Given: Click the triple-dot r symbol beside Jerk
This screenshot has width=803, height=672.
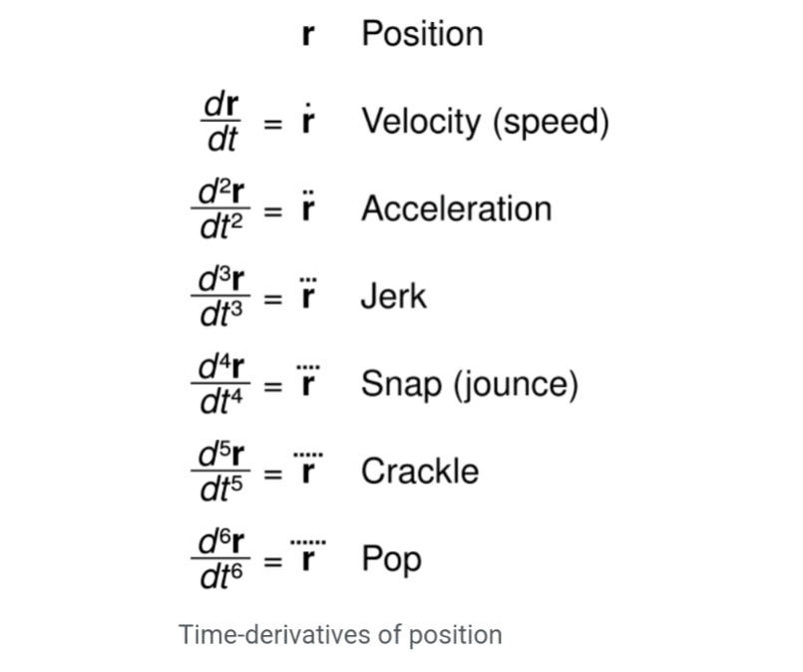Looking at the screenshot, I should coord(308,293).
